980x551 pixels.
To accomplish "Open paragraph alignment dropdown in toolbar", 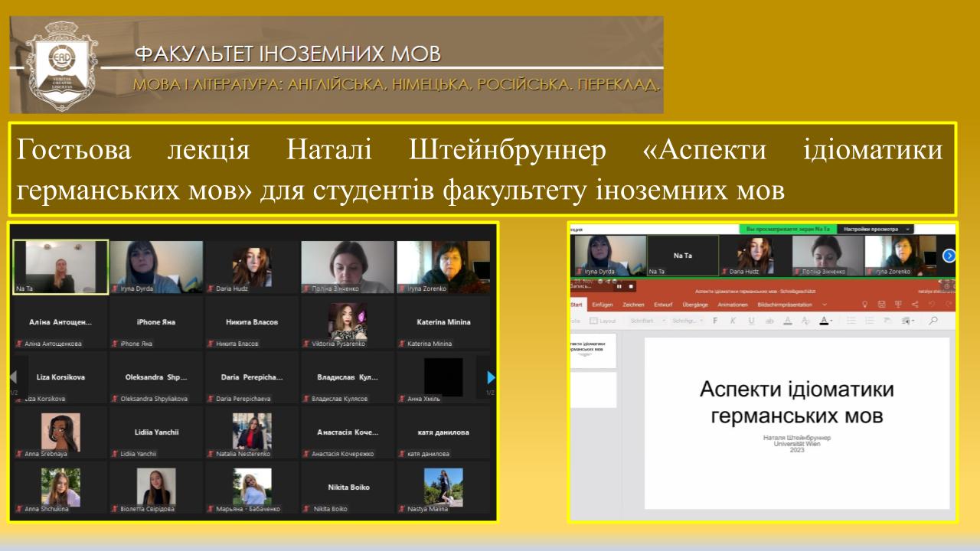I will (x=909, y=321).
